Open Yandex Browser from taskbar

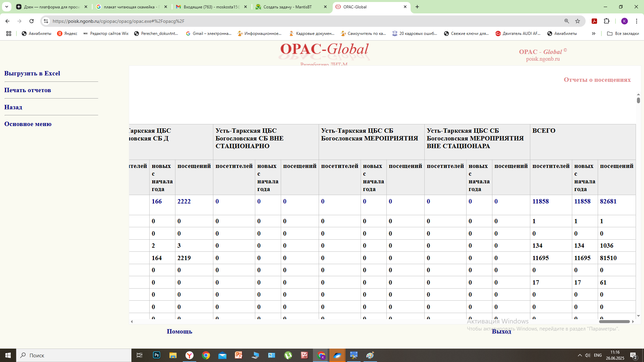(190, 355)
